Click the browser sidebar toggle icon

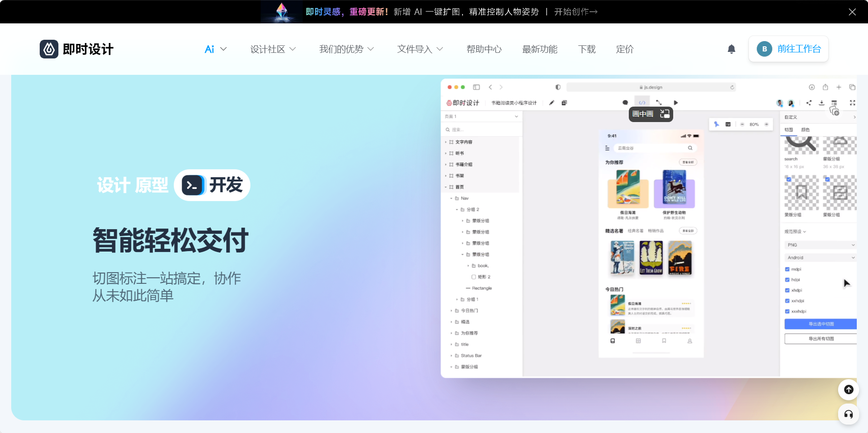[477, 87]
